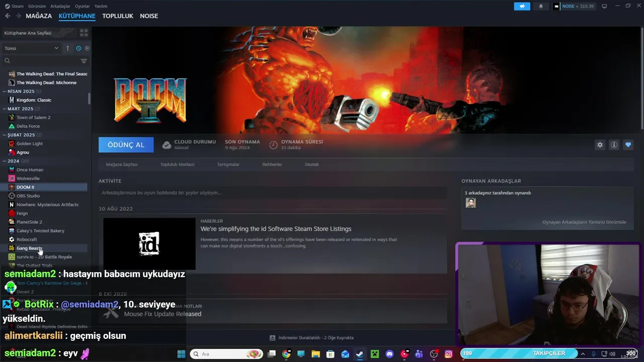Open the Mağaza Sayfası link
644x362 pixels.
pos(122,164)
